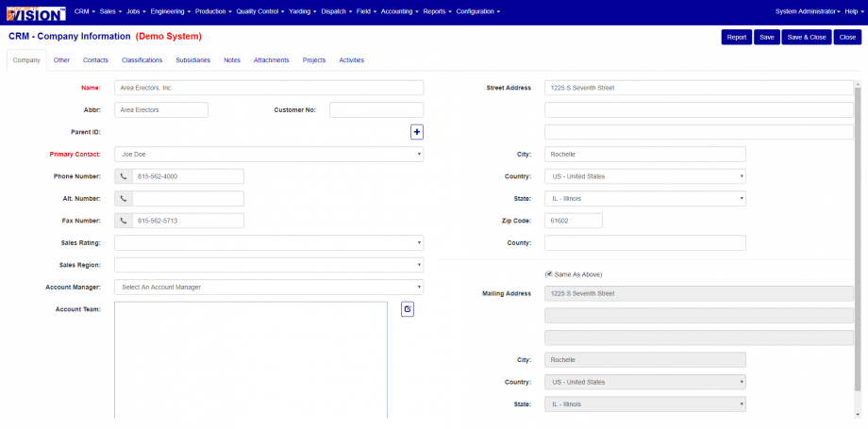Viewport: 868px width, 429px height.
Task: Click the third Street Address line field
Action: pos(698,132)
